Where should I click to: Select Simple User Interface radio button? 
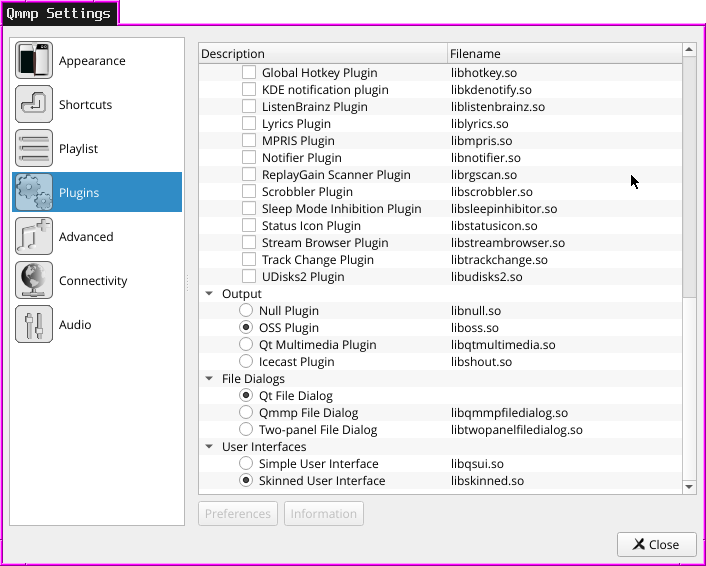pos(246,464)
